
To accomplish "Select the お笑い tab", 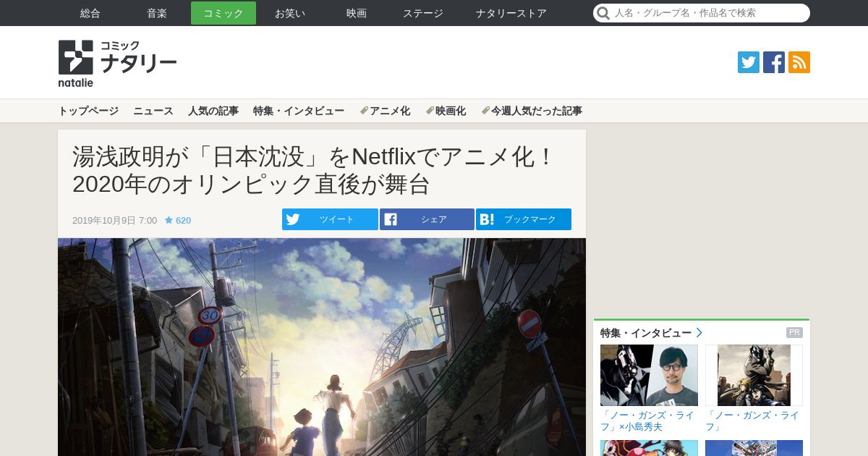I will 290,13.
